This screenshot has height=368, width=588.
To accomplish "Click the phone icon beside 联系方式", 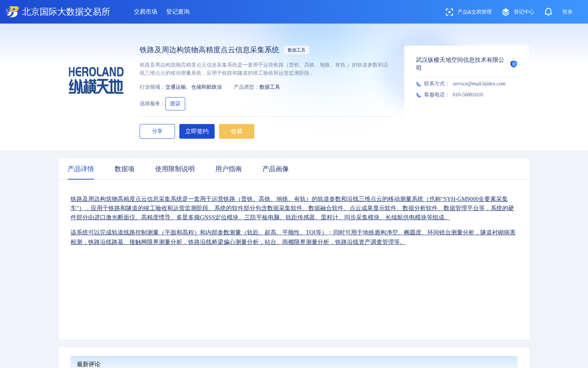I will pos(419,84).
